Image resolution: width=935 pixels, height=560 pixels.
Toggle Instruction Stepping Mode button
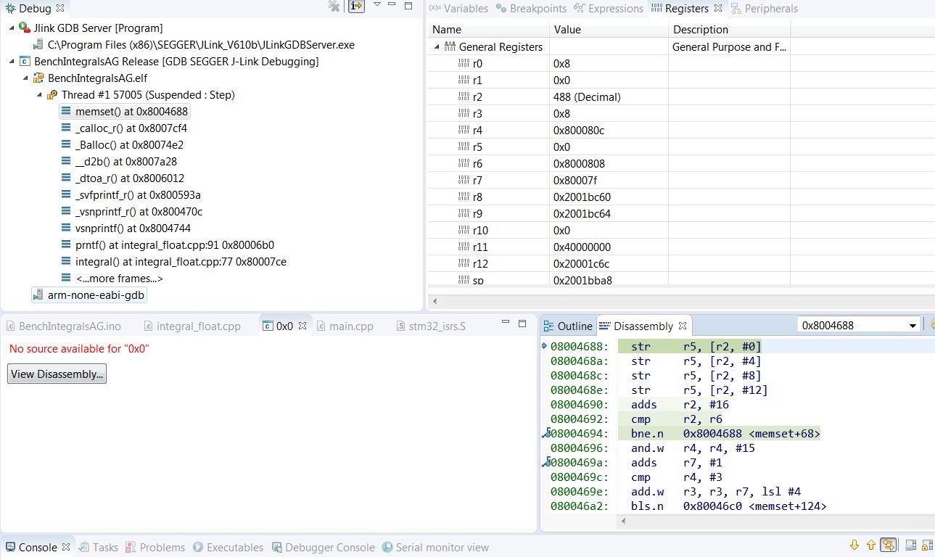(x=356, y=7)
